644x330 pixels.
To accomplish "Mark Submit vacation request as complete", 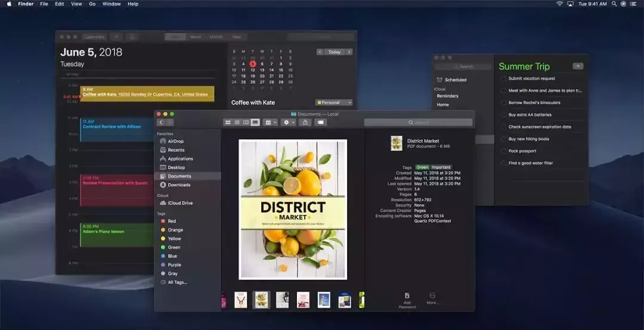I will pyautogui.click(x=504, y=79).
